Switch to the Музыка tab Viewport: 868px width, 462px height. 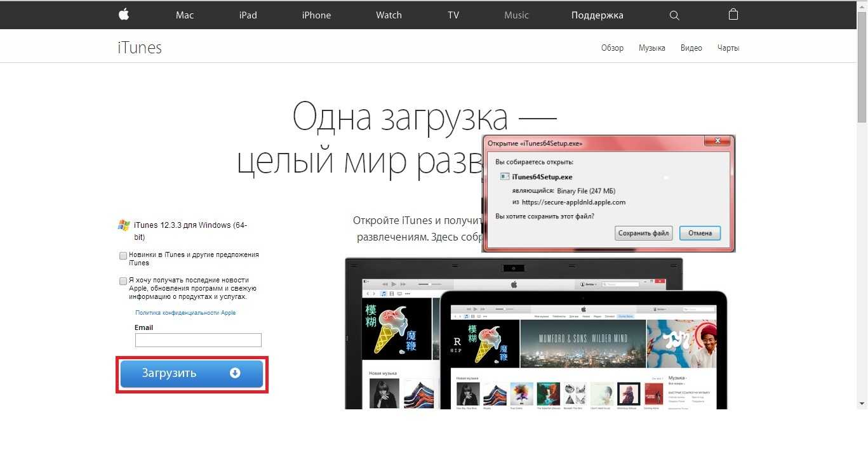(651, 48)
